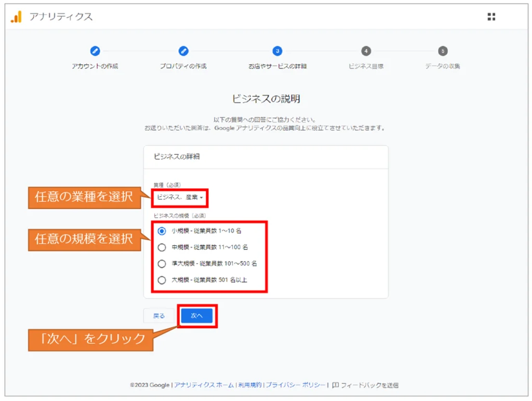Click the Google Analytics logo icon
532x401 pixels.
point(17,17)
